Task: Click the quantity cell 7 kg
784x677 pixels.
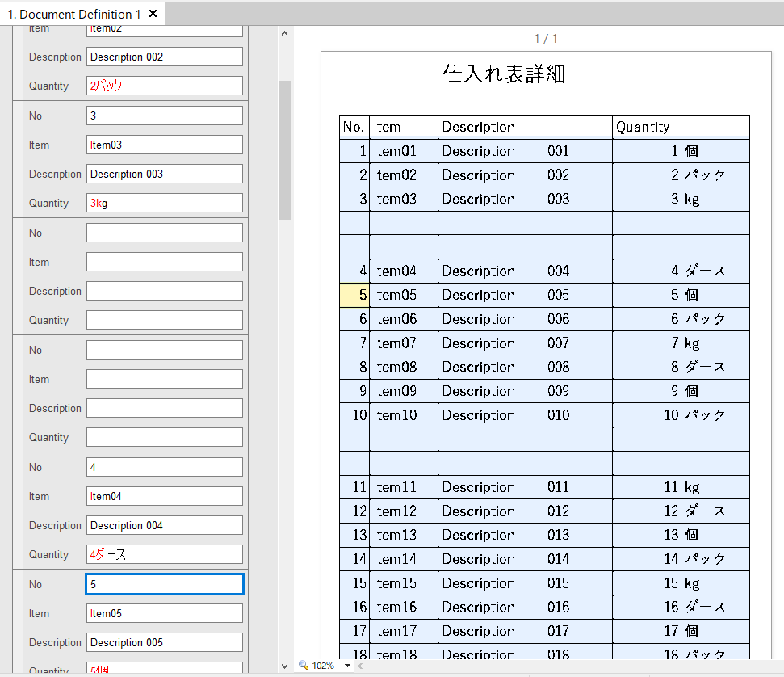Action: (x=681, y=343)
